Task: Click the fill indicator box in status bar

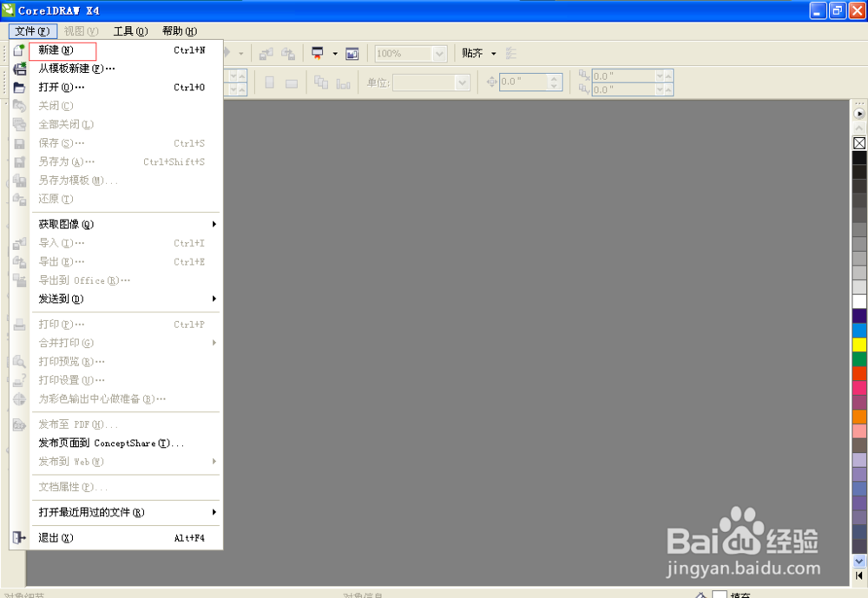Action: coord(719,595)
